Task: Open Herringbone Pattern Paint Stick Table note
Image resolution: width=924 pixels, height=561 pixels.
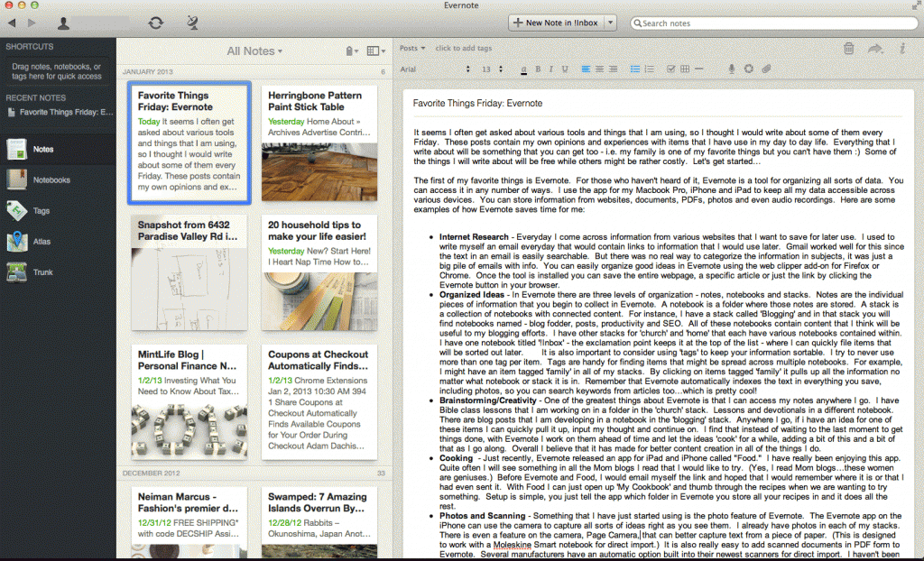Action: coord(319,143)
